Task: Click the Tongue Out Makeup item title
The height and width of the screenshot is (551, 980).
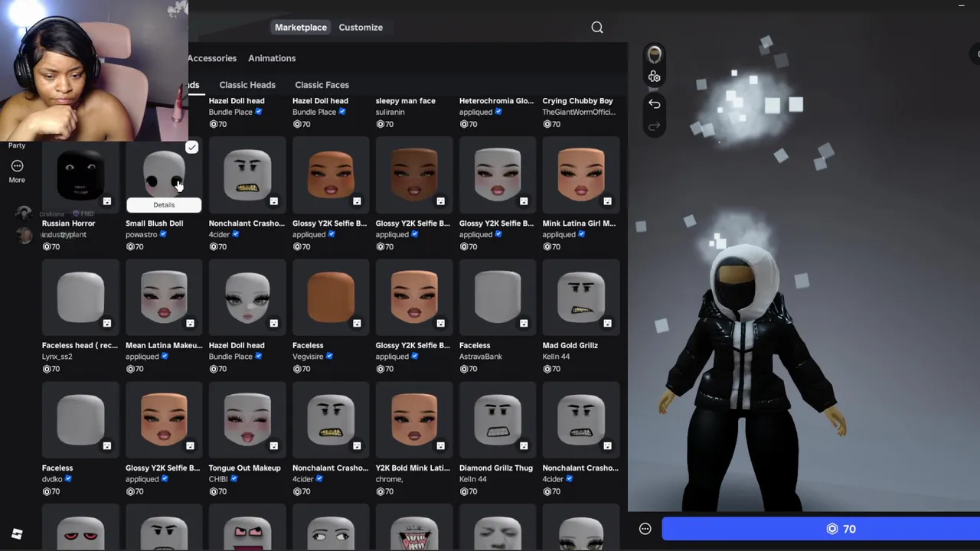Action: [x=245, y=468]
